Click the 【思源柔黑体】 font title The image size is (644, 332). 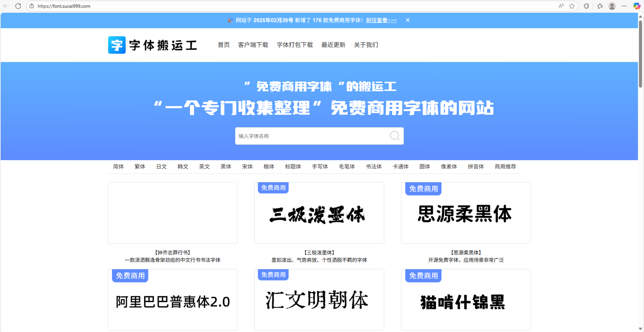tap(466, 252)
